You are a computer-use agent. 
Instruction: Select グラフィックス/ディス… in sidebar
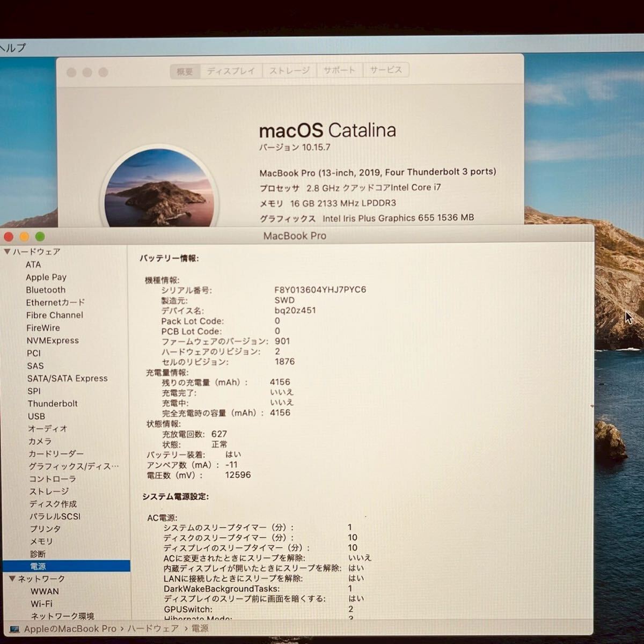[74, 466]
